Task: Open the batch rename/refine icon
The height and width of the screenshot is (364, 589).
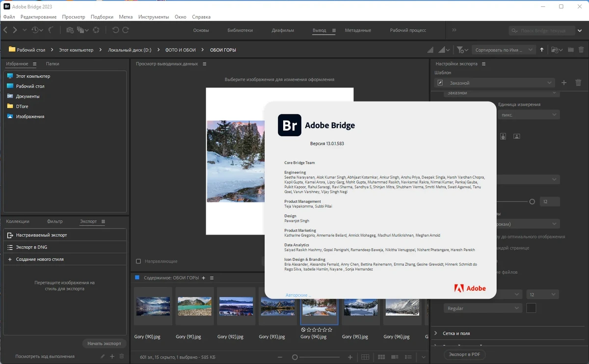Action: [x=82, y=30]
